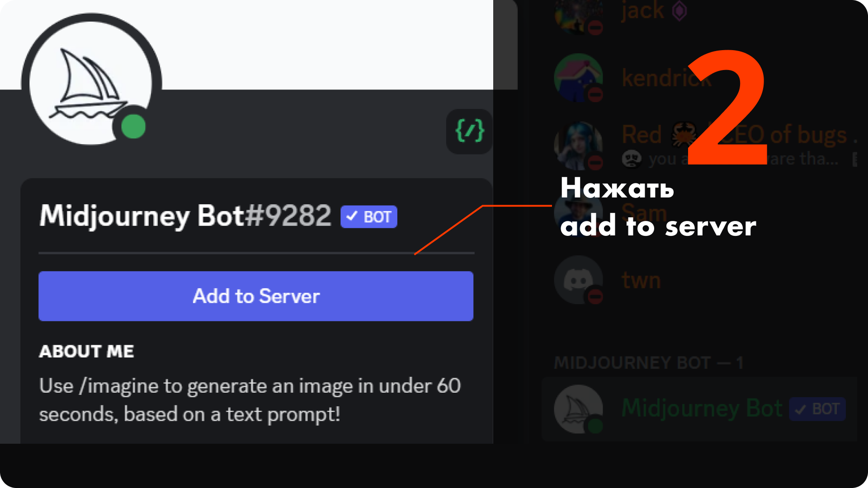Click the Add to Server button

(256, 296)
